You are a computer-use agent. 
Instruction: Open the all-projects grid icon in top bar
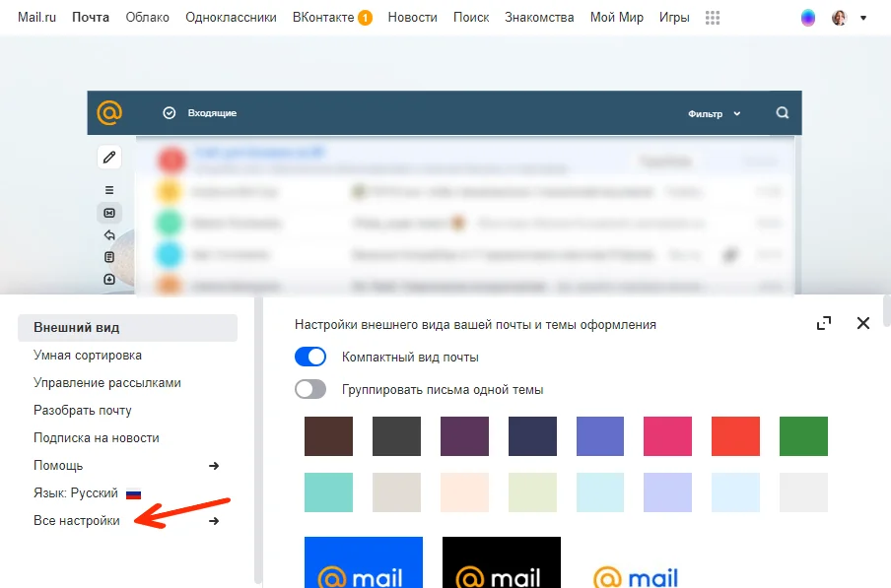point(712,18)
